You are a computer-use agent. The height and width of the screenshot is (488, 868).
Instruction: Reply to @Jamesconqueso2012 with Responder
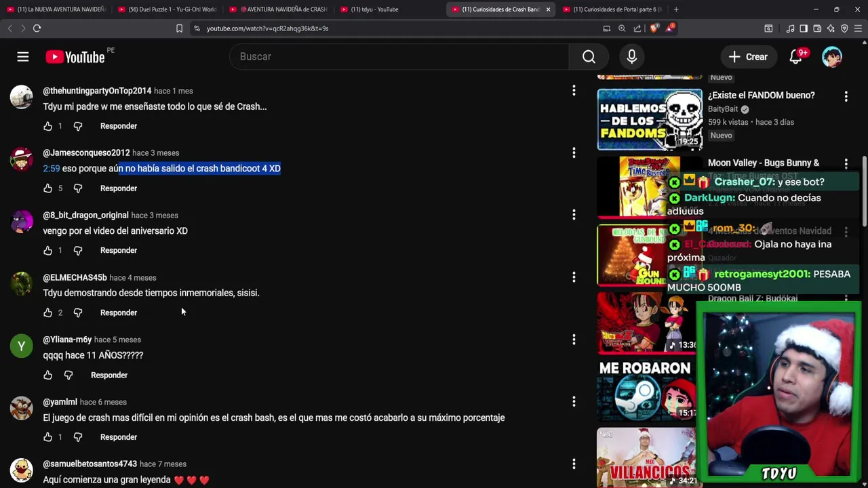coord(119,188)
